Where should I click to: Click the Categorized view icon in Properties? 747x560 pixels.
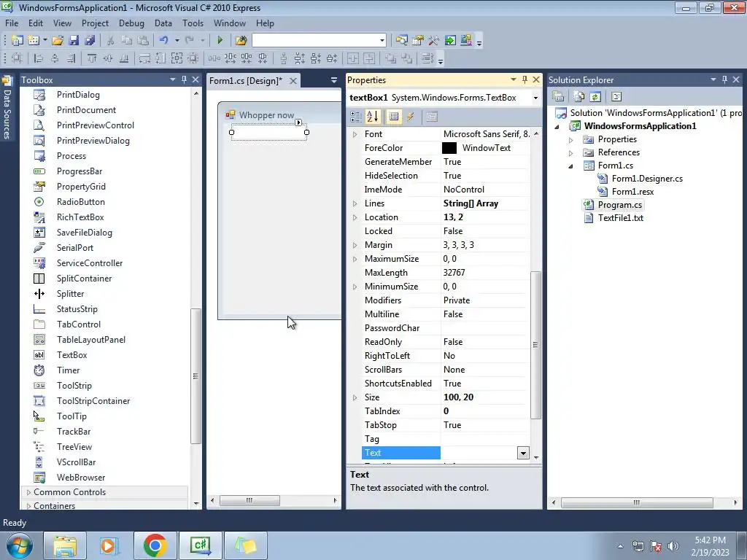[x=355, y=117]
